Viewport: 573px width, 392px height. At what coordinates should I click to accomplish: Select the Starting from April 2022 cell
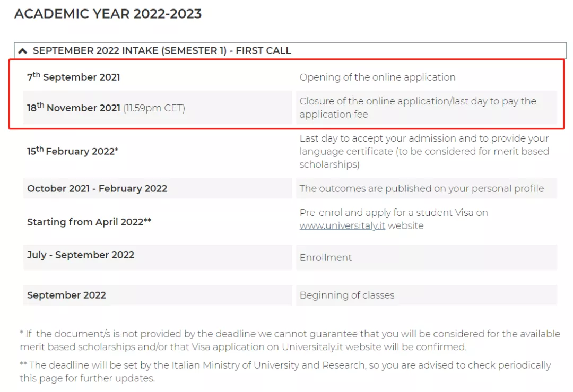pyautogui.click(x=89, y=222)
